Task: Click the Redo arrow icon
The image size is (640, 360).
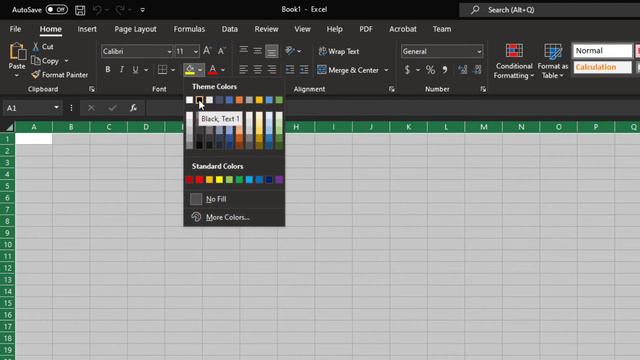Action: pyautogui.click(x=120, y=10)
